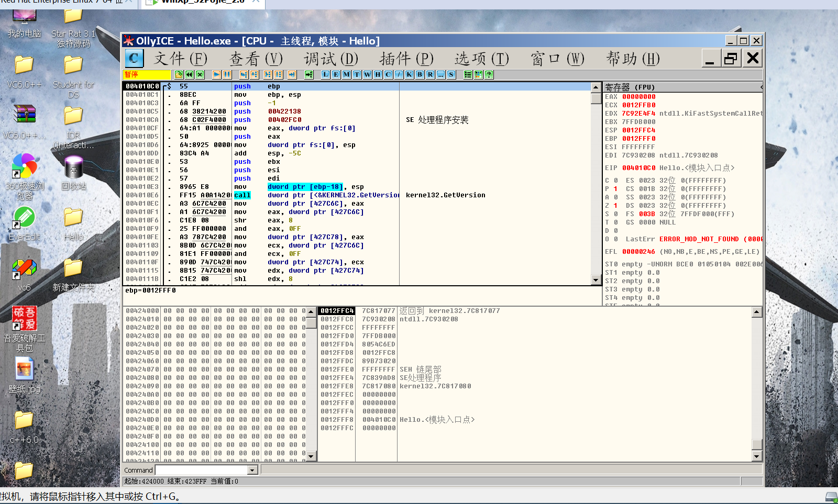This screenshot has width=838, height=504.
Task: Open the 文件(F) menu
Action: point(181,59)
